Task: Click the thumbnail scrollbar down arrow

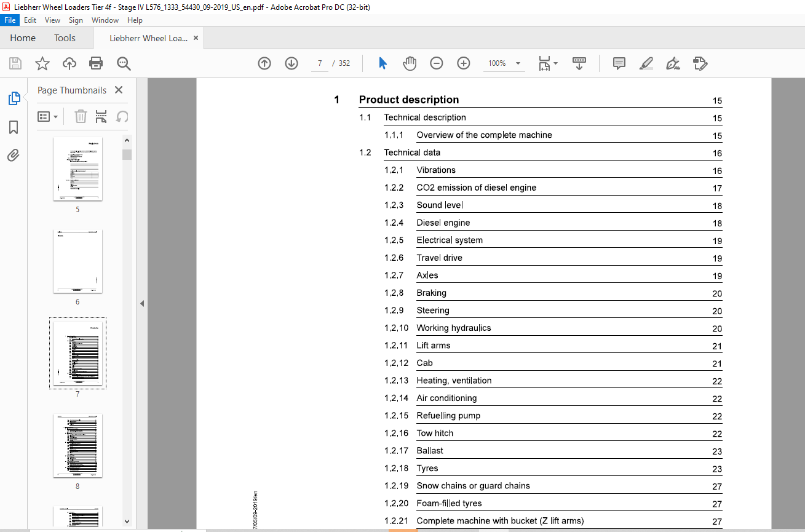Action: tap(127, 520)
